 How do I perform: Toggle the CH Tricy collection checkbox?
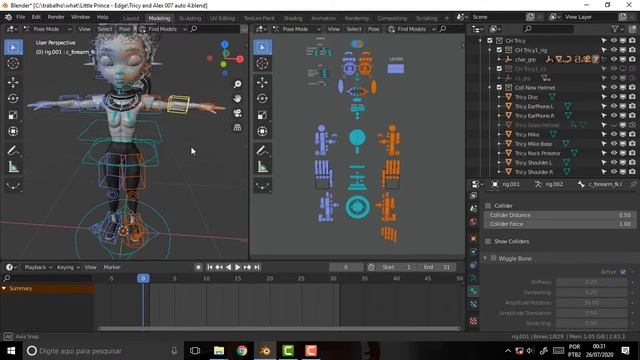pos(490,41)
